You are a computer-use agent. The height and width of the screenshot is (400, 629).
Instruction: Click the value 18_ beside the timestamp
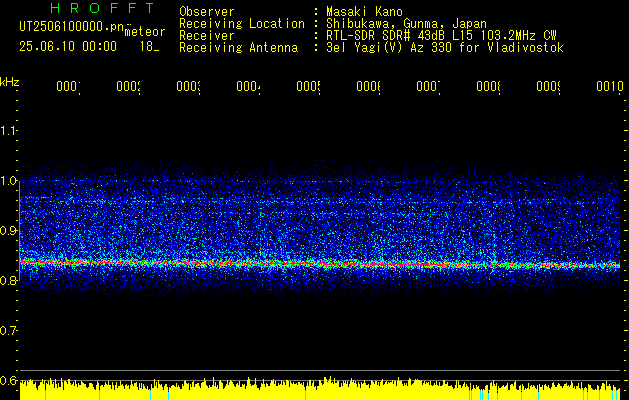point(150,47)
